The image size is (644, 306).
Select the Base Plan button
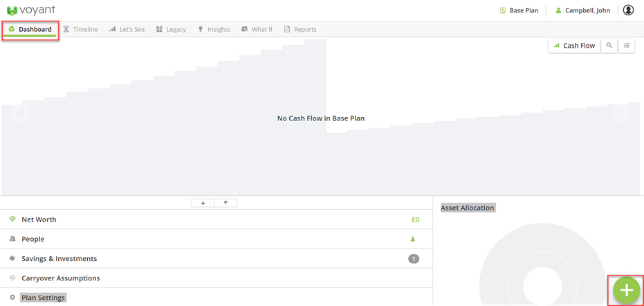click(x=519, y=10)
